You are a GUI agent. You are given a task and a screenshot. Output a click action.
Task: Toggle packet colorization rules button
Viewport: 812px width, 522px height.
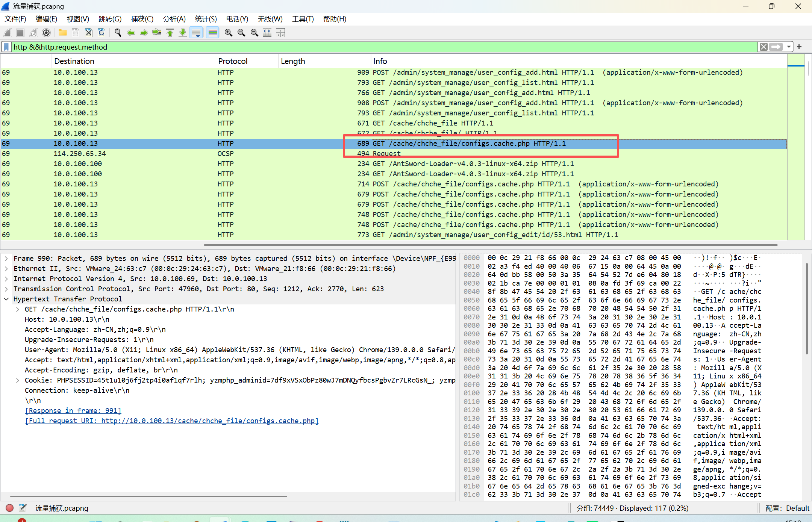[x=213, y=33]
